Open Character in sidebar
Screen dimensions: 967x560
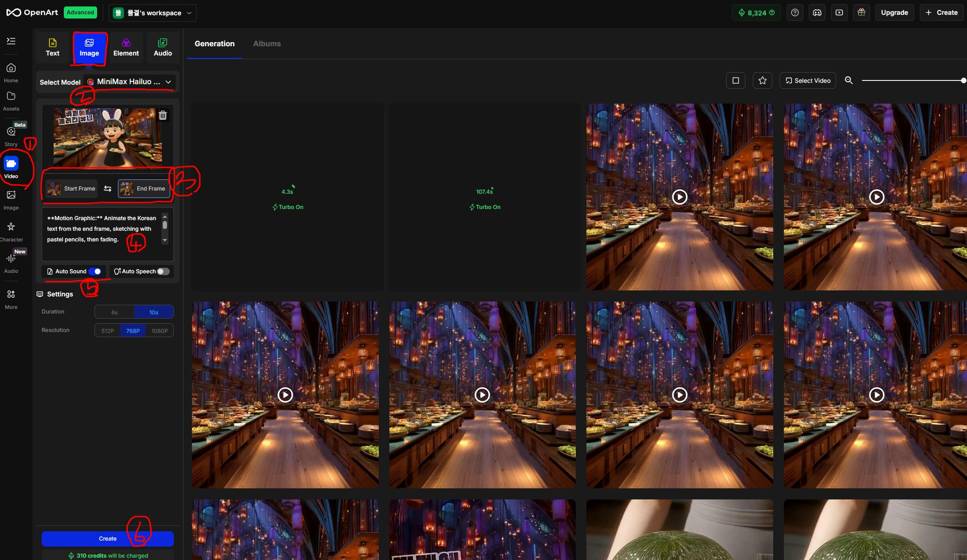pos(11,232)
